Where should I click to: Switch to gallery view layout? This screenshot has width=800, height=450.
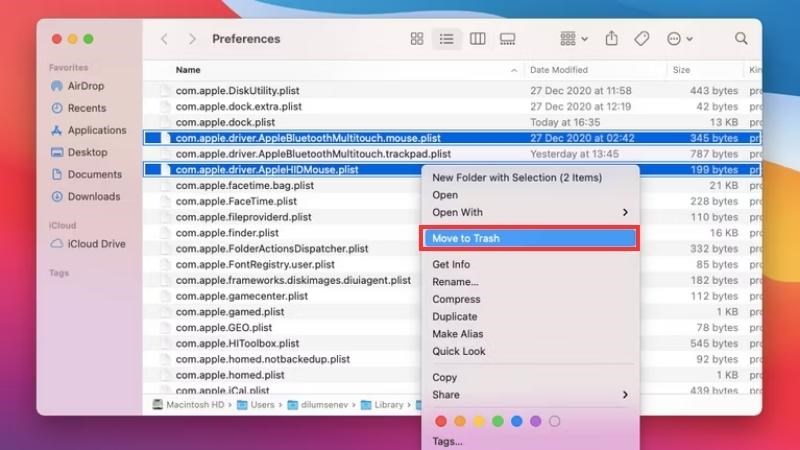(x=507, y=39)
